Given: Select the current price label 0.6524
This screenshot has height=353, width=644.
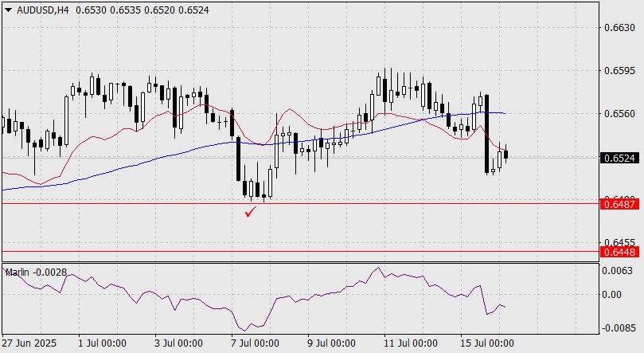Looking at the screenshot, I should click(619, 159).
